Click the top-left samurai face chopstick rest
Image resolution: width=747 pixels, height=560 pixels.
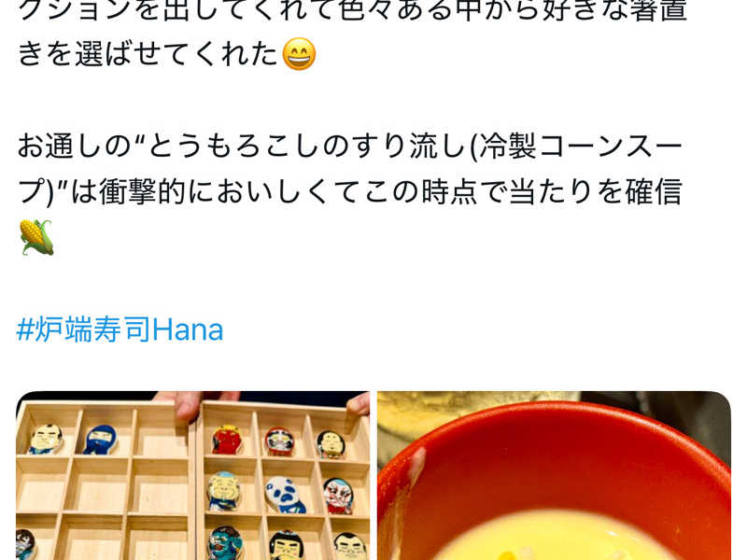[46, 439]
